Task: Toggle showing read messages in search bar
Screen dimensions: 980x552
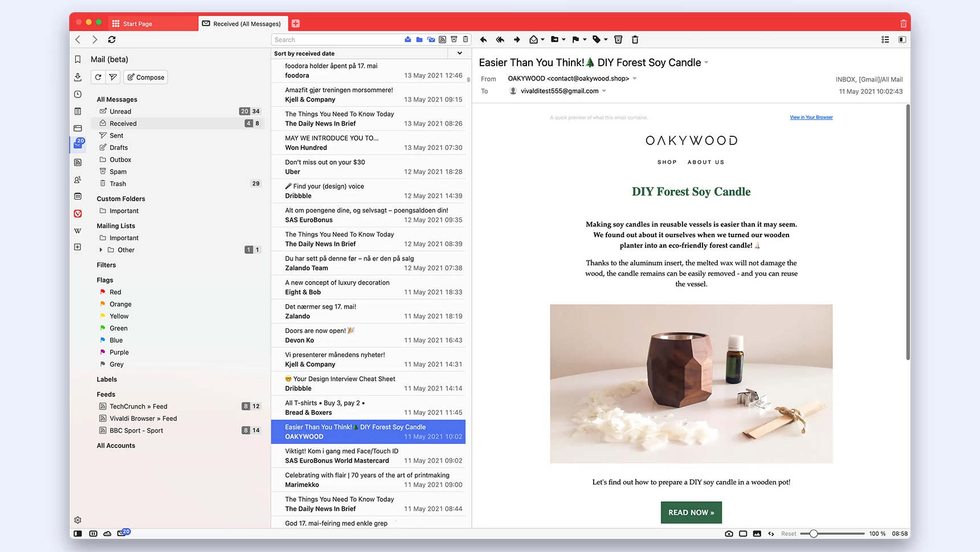Action: click(x=408, y=39)
